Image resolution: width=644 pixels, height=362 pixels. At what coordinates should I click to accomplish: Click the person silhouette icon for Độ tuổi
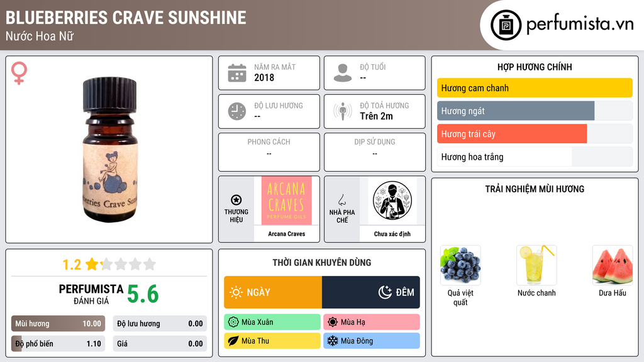343,73
